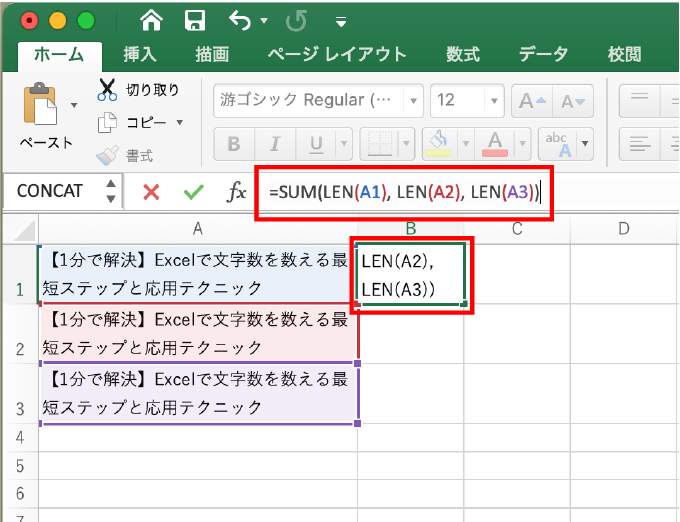Apply red font color A
Image resolution: width=680 pixels, height=522 pixels.
[495, 144]
